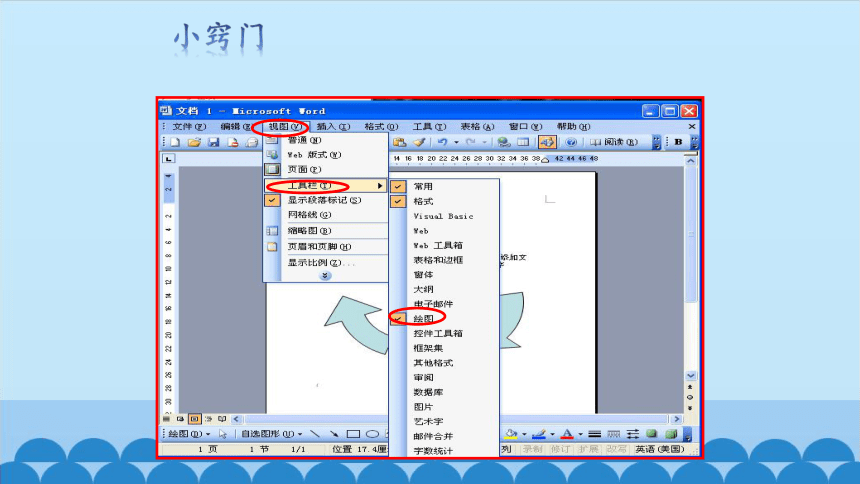Select the Line drawing tool
The height and width of the screenshot is (484, 860).
[315, 434]
